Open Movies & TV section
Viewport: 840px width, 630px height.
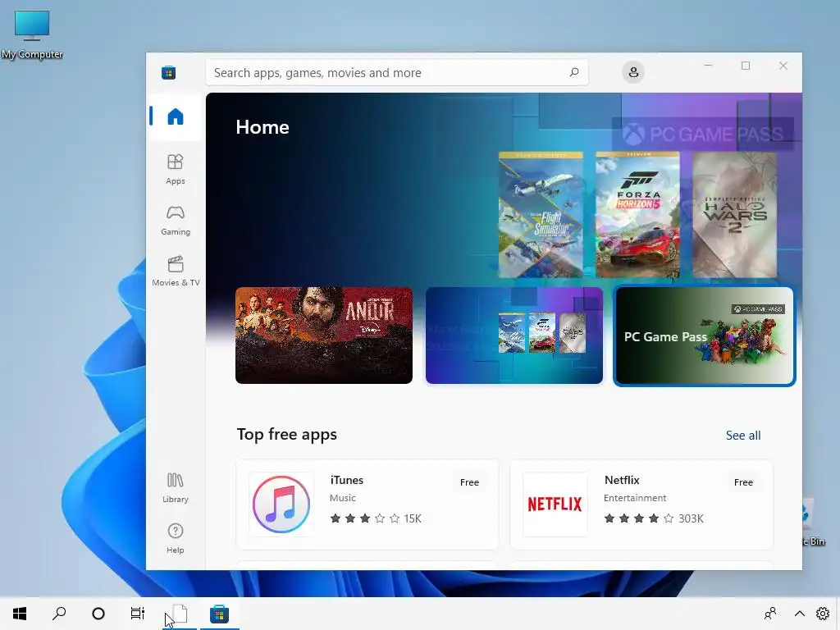tap(176, 271)
